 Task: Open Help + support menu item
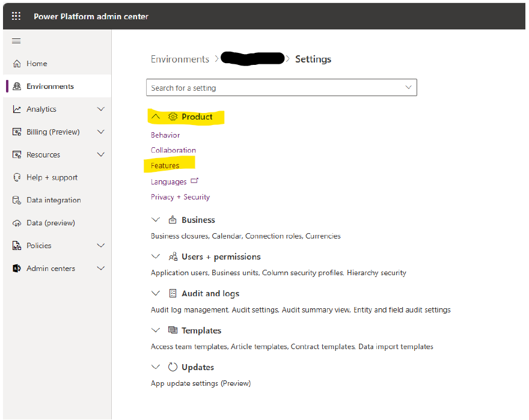(x=57, y=177)
